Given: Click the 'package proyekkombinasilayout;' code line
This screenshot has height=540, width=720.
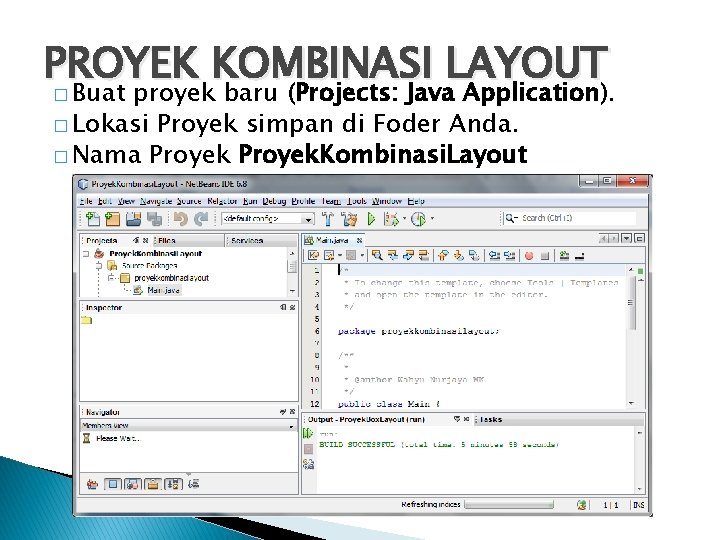Looking at the screenshot, I should tap(418, 331).
